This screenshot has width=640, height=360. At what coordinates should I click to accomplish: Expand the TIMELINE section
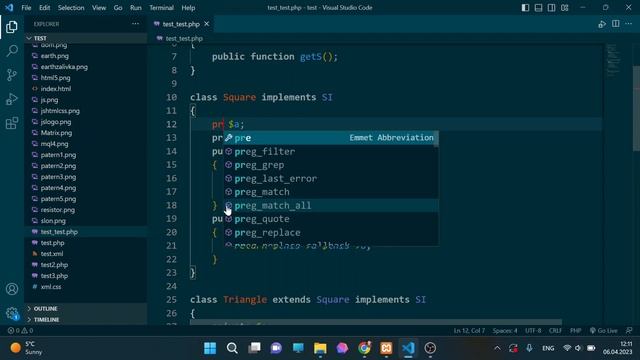click(x=86, y=320)
